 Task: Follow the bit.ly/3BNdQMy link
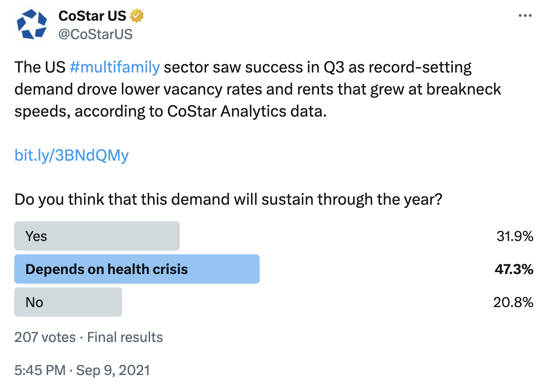click(x=72, y=156)
